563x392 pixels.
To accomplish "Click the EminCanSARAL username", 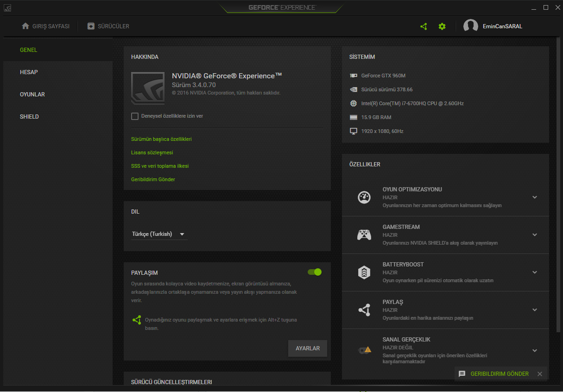I will point(502,26).
